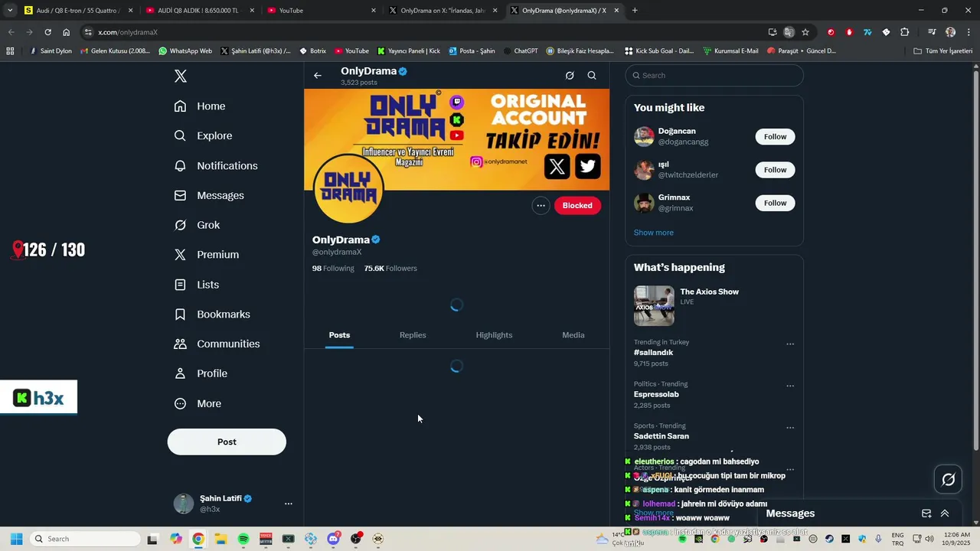
Task: Switch to the Highlights tab
Action: [494, 335]
